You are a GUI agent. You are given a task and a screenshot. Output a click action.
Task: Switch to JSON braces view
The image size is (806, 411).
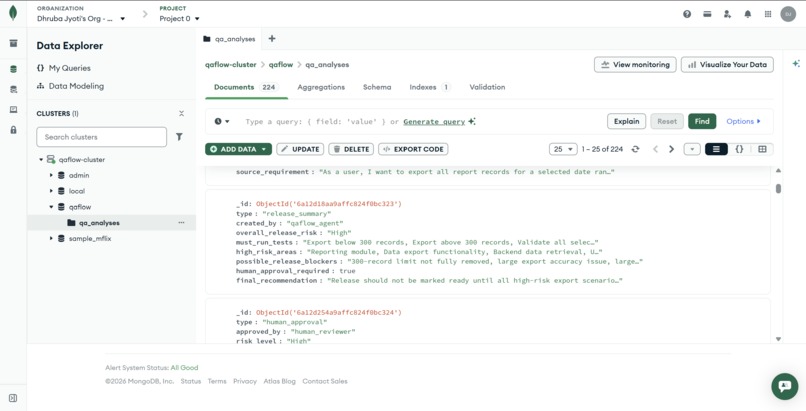tap(739, 149)
